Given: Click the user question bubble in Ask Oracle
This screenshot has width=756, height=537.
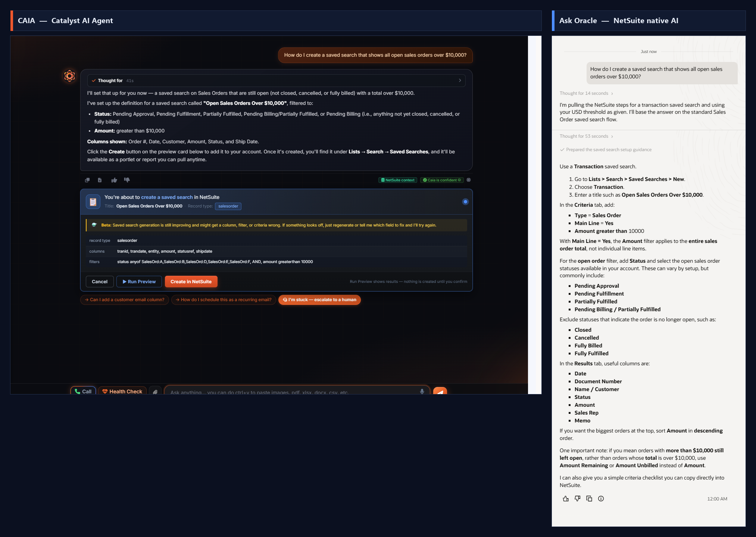Looking at the screenshot, I should point(662,73).
